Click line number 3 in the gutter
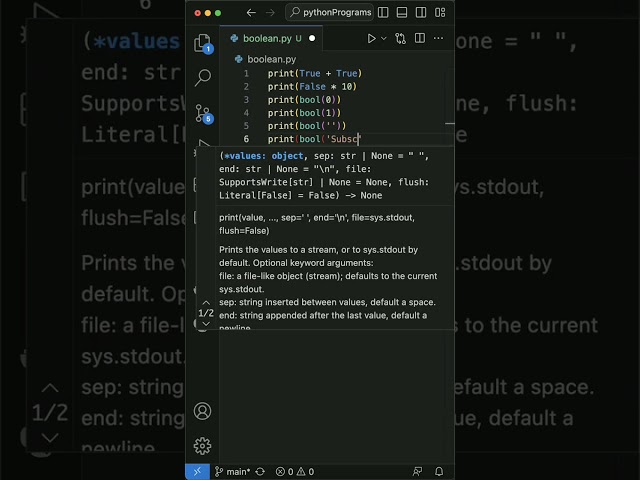The width and height of the screenshot is (640, 480). pyautogui.click(x=246, y=100)
